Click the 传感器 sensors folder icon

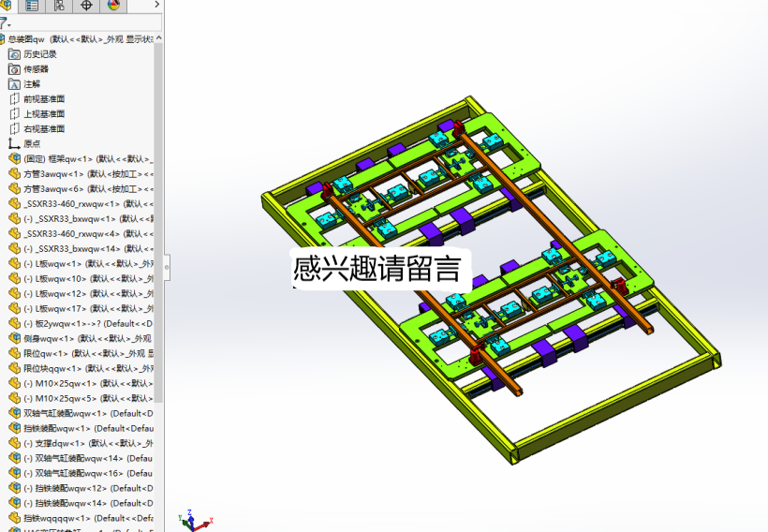click(x=14, y=69)
